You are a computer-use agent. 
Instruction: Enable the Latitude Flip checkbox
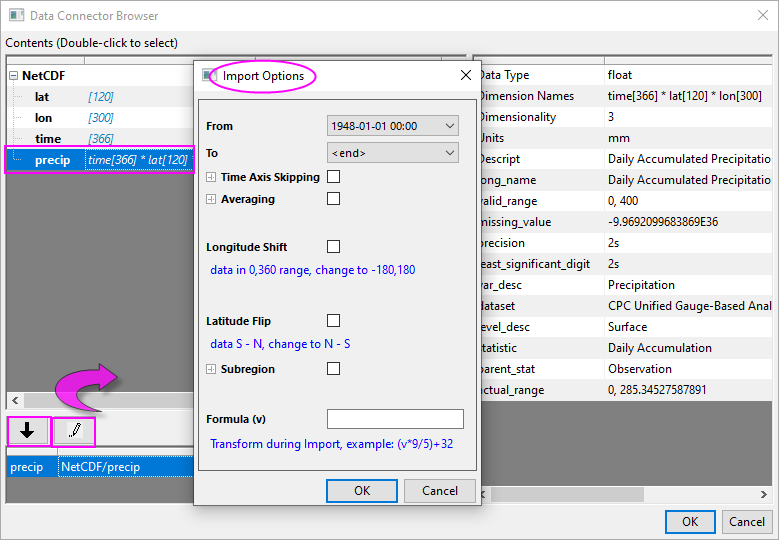(x=333, y=321)
